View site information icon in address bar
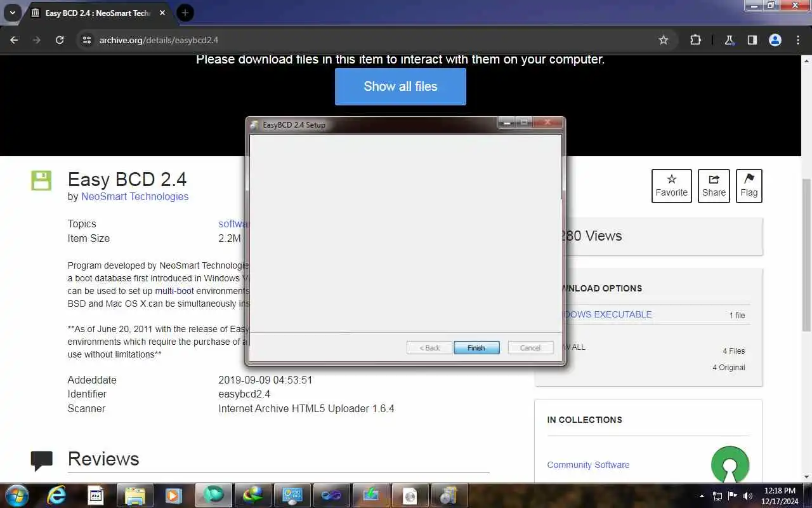Screen dimensions: 812x508 click(87, 40)
